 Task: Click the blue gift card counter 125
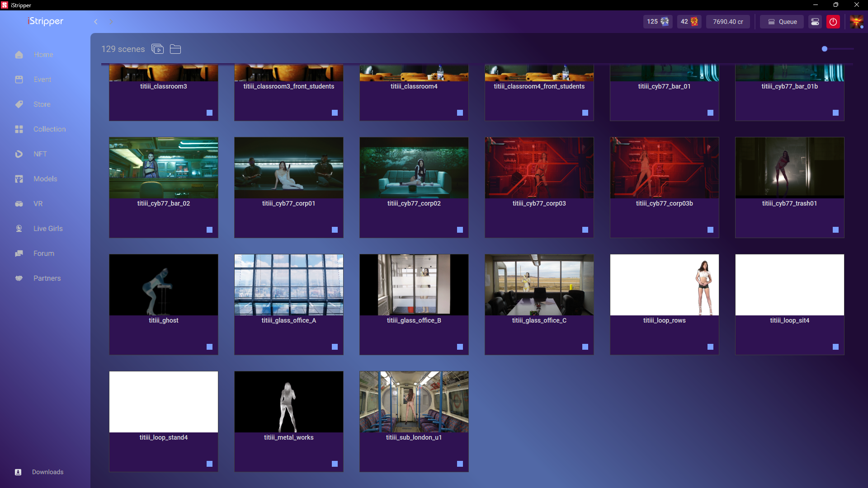(x=657, y=22)
